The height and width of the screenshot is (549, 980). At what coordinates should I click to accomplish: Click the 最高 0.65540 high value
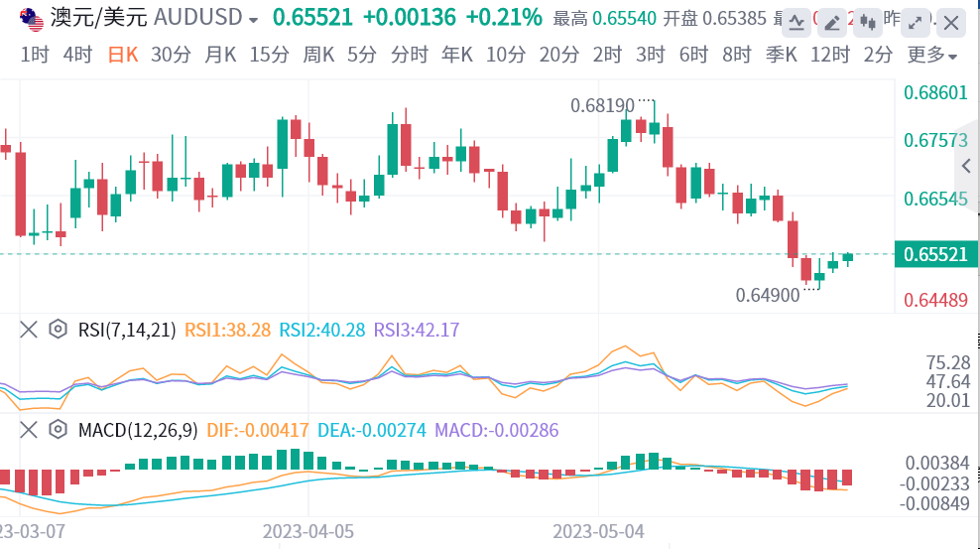click(604, 19)
